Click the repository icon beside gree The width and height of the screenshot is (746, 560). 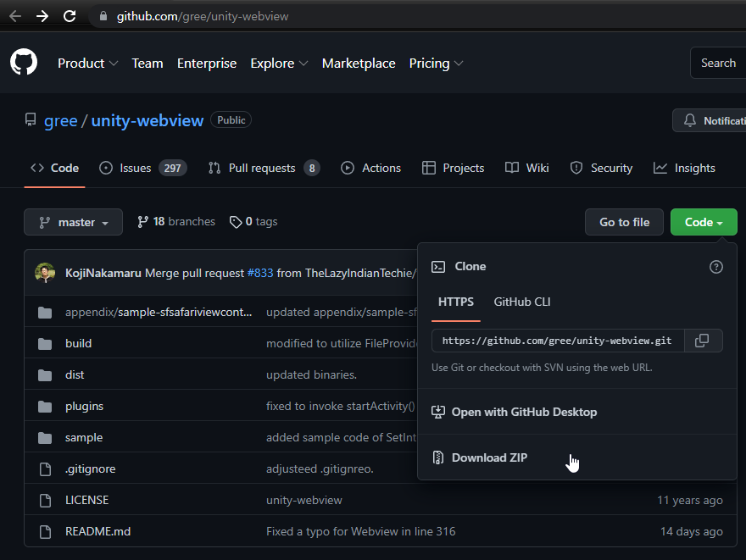pos(31,119)
